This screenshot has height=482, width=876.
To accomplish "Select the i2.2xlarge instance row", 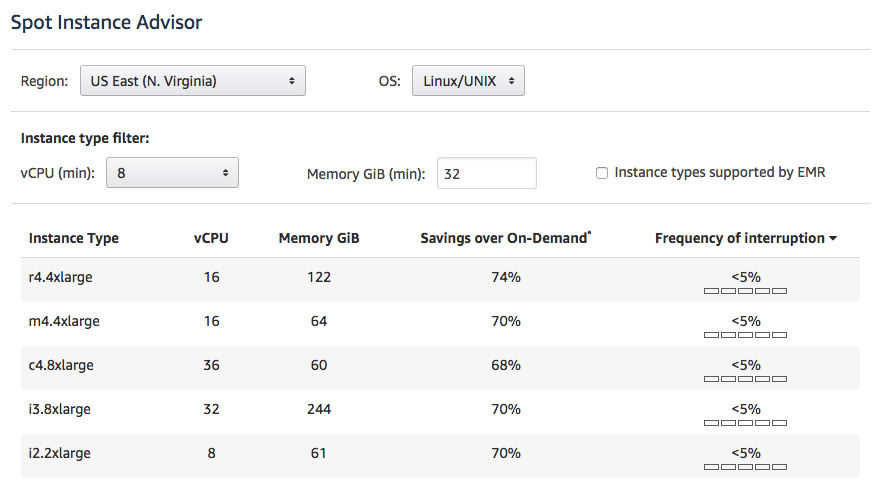I will (x=440, y=456).
